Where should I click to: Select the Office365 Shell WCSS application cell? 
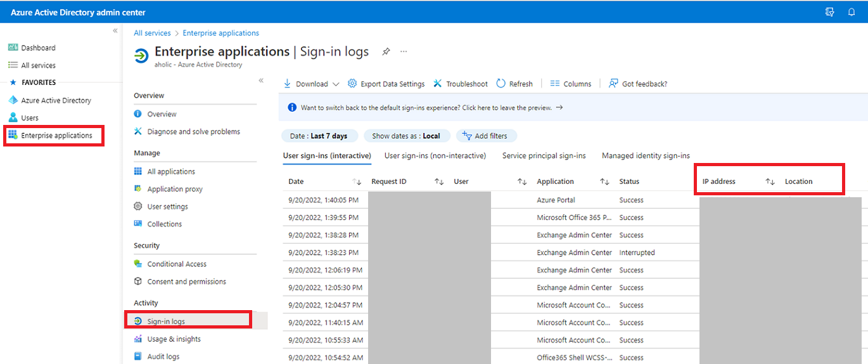click(575, 358)
